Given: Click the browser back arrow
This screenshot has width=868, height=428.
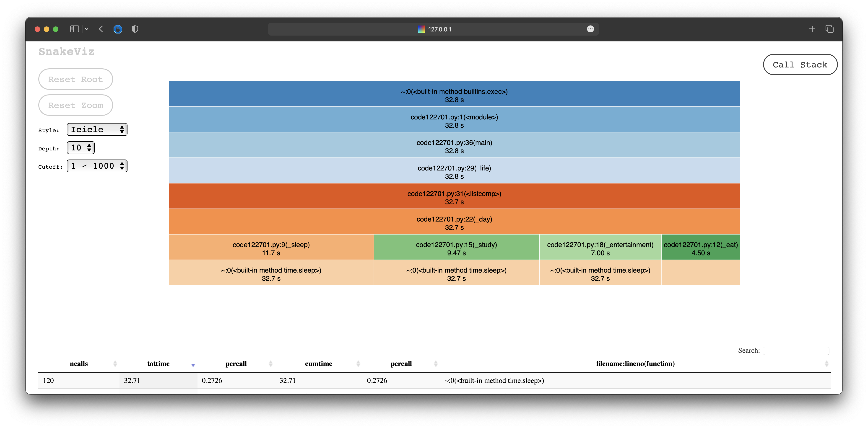Looking at the screenshot, I should click(101, 29).
